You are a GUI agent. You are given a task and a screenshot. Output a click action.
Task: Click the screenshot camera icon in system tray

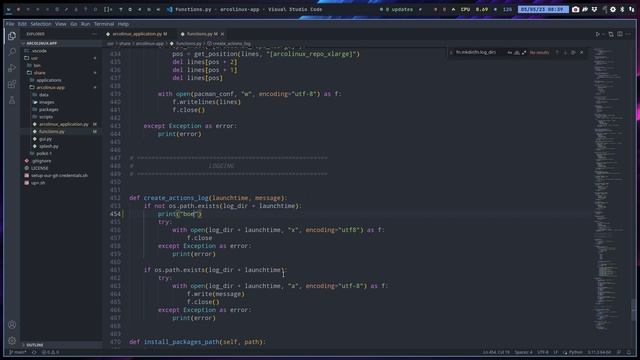click(x=576, y=9)
